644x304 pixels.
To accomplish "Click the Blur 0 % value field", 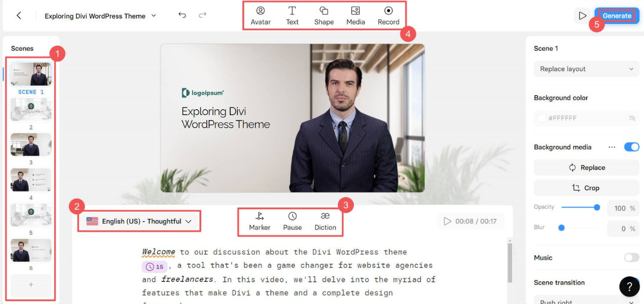I will pyautogui.click(x=623, y=229).
